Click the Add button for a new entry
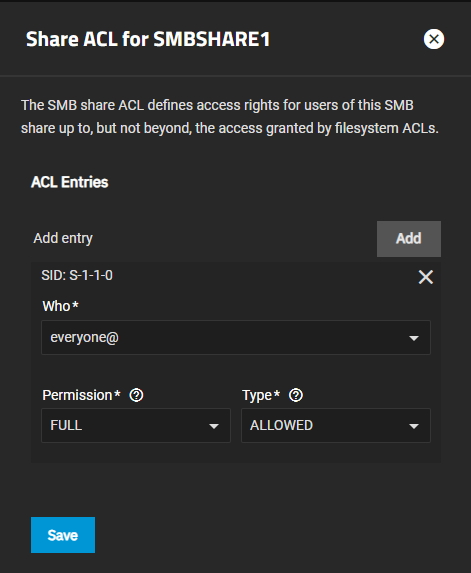This screenshot has height=573, width=471. pos(409,239)
